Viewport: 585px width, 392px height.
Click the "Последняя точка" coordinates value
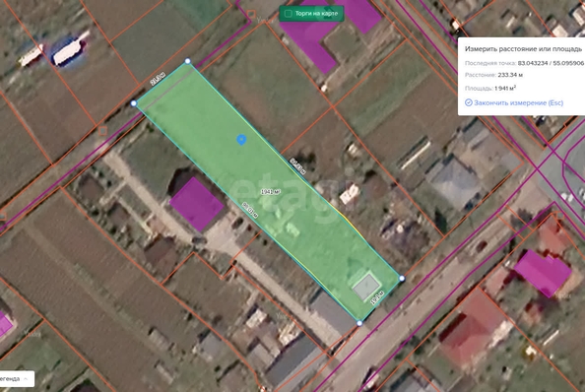pos(552,63)
